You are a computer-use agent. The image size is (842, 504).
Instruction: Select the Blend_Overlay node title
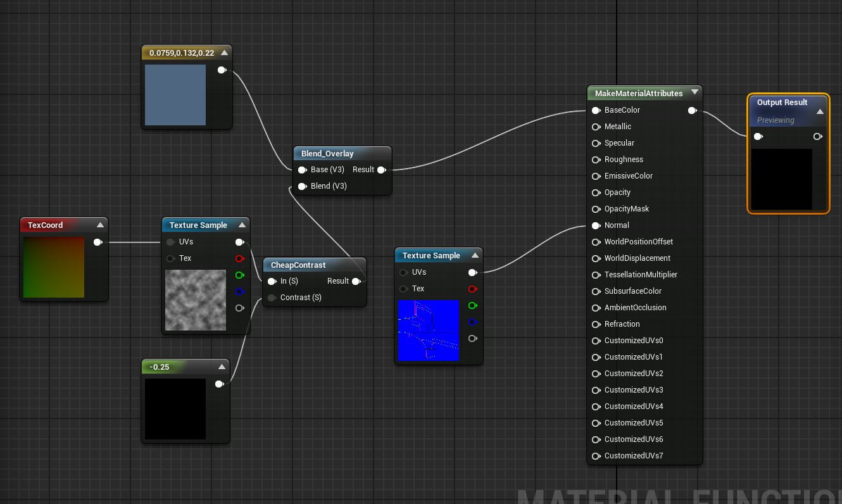327,153
